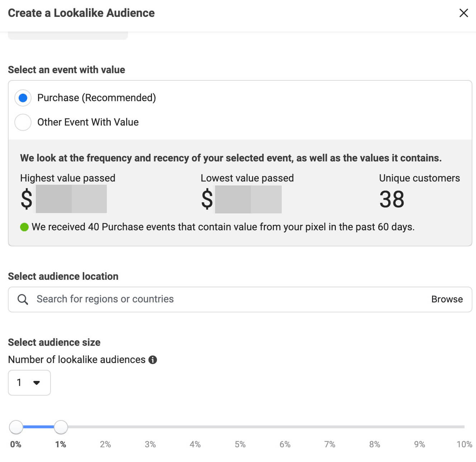Click the Unique customers count 38
Viewport: 476px width, 462px height.
coord(392,199)
